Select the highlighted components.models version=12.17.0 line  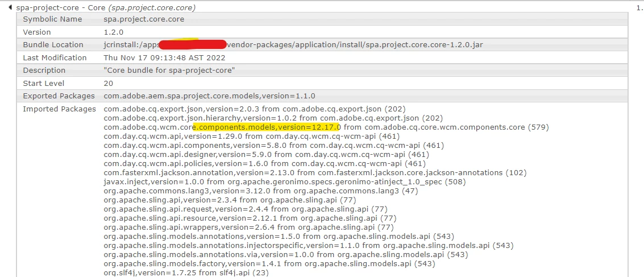tap(326, 127)
